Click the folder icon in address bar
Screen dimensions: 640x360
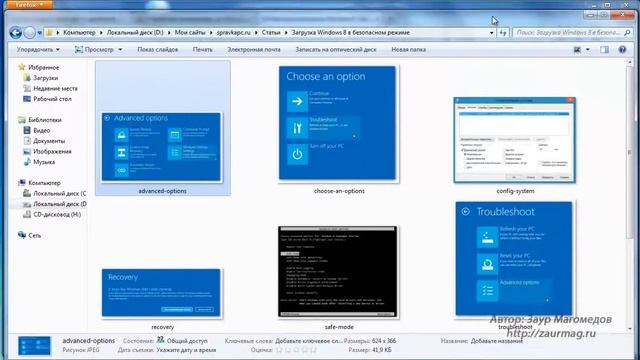[49, 33]
